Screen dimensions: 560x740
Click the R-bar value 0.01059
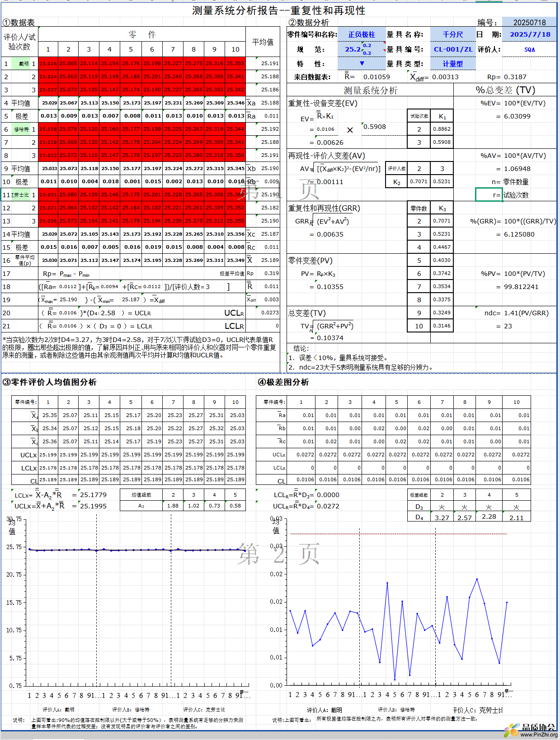(x=376, y=77)
